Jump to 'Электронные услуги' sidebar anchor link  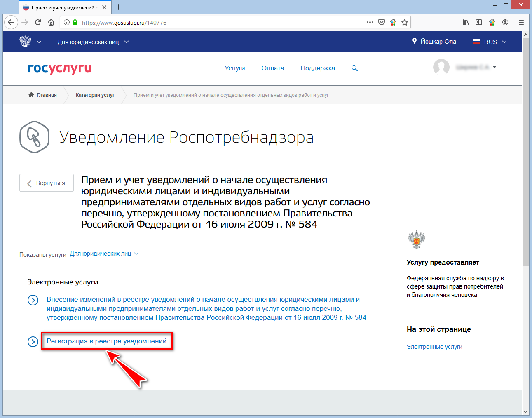[434, 347]
